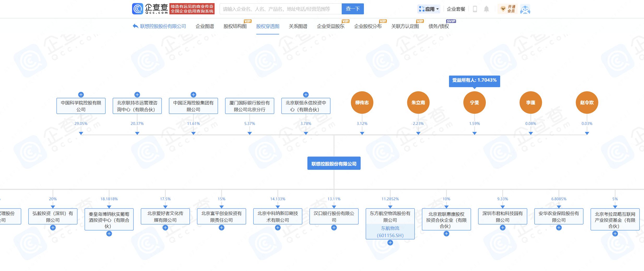Switch to the 关系图谱 tab

click(x=298, y=26)
